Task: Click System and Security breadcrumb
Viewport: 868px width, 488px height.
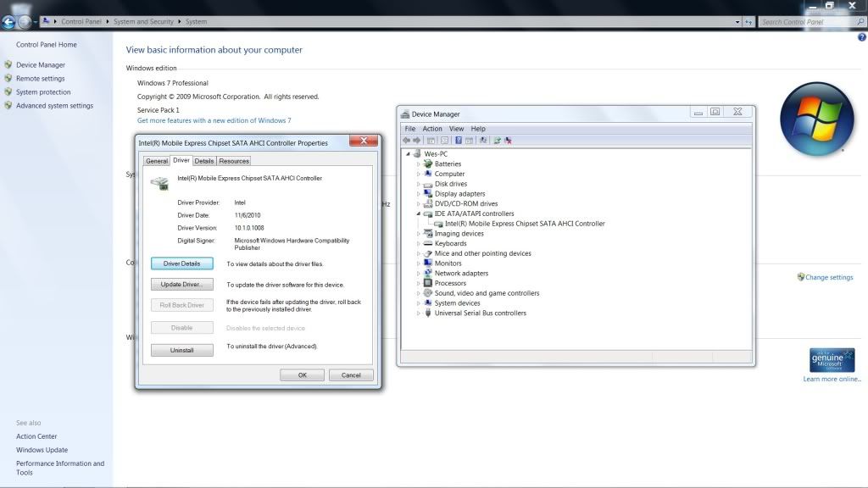Action: click(143, 21)
